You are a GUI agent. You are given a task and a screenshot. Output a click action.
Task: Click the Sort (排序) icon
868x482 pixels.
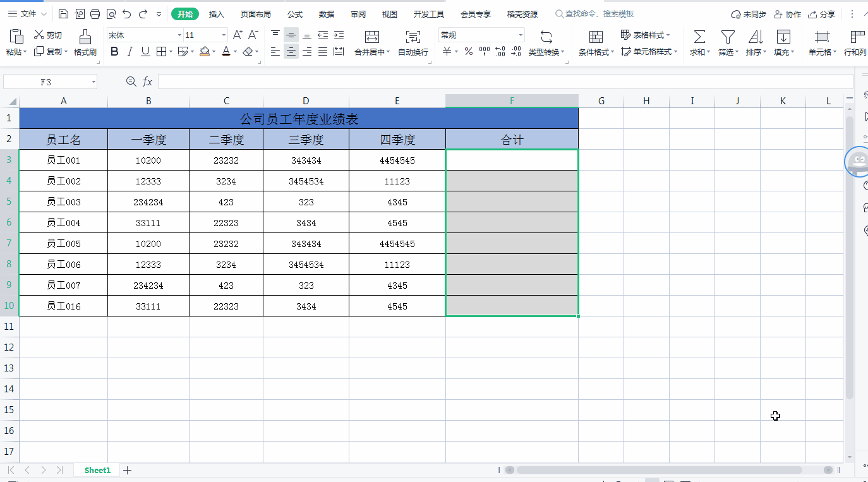(756, 37)
